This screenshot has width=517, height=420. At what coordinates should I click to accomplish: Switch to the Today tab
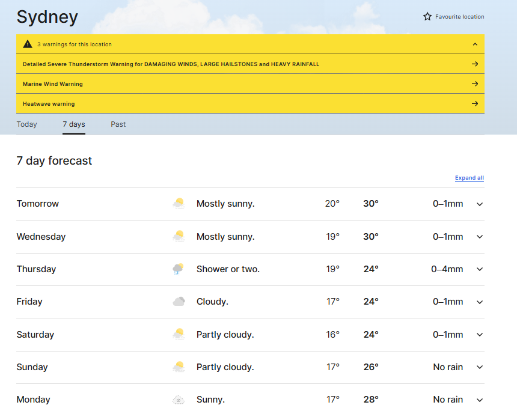coord(27,124)
